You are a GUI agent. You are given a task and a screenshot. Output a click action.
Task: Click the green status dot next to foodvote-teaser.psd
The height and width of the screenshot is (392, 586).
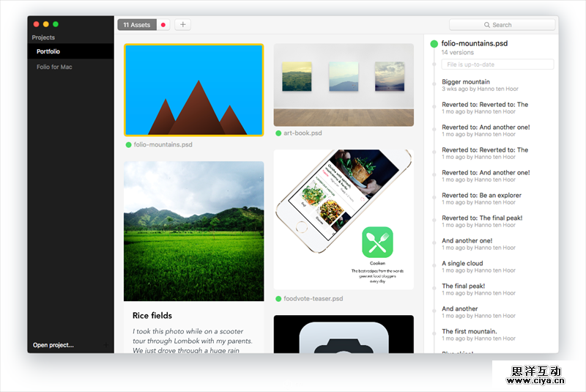tap(278, 299)
